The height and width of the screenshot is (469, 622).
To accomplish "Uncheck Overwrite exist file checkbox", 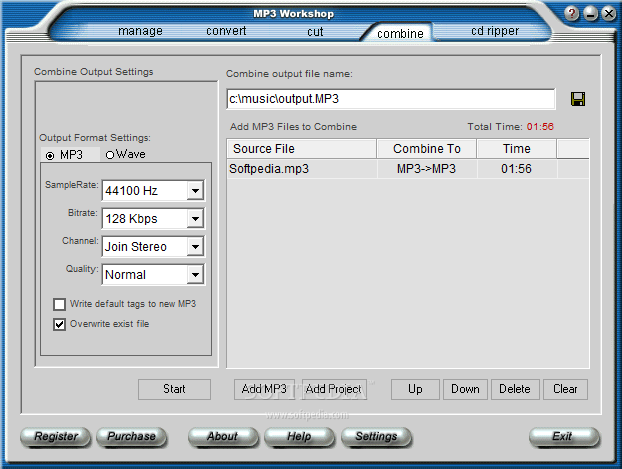I will pos(60,324).
